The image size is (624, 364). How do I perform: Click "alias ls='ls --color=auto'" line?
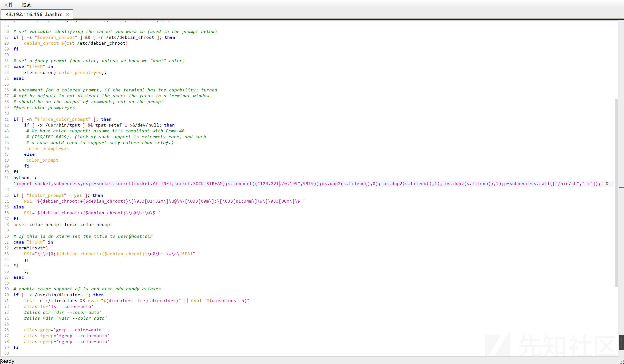point(59,306)
